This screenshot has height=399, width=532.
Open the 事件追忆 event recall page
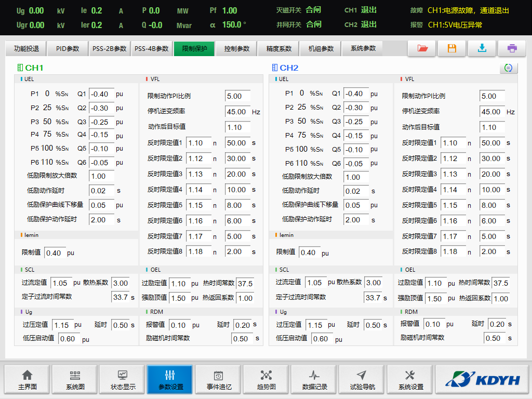coord(218,380)
